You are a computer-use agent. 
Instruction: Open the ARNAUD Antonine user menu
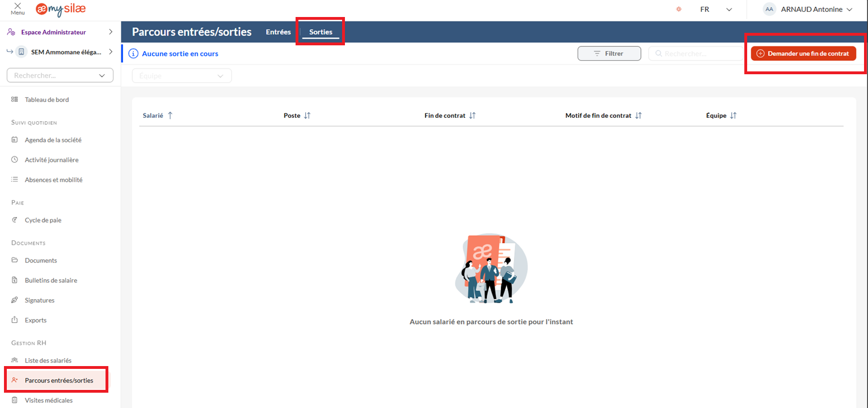coord(808,10)
